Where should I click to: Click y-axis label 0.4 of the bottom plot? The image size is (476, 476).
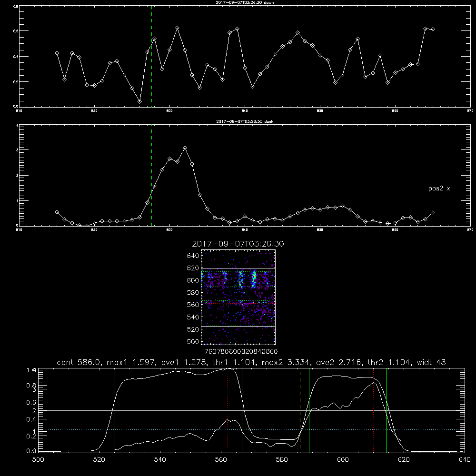pyautogui.click(x=31, y=419)
